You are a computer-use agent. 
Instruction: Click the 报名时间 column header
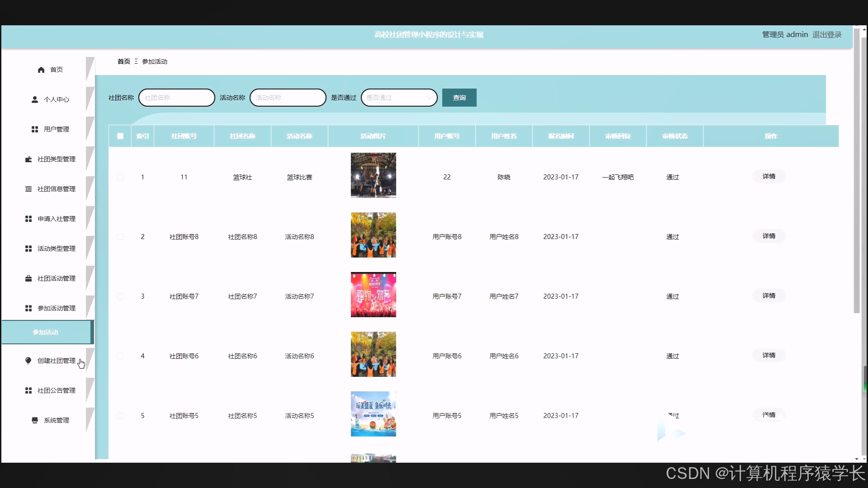point(561,136)
